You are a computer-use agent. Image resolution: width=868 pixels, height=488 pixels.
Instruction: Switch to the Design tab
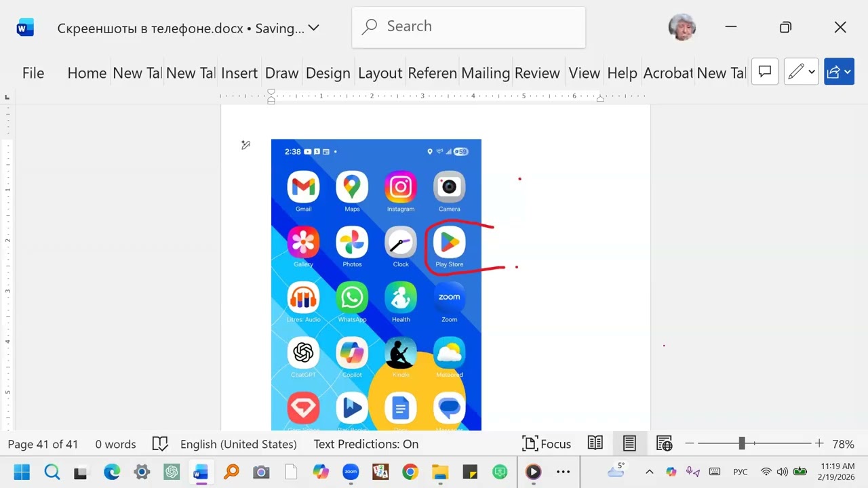[328, 73]
